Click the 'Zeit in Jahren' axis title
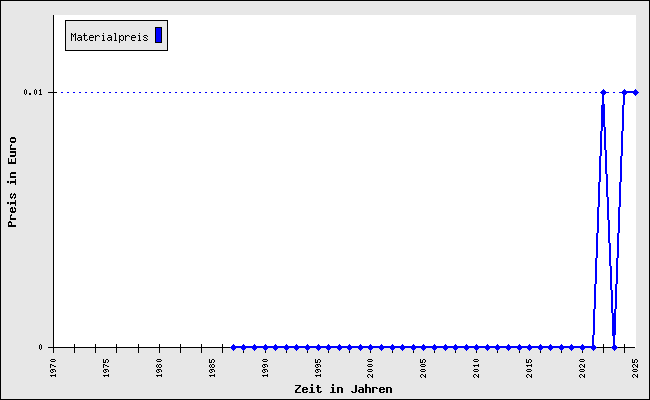The height and width of the screenshot is (400, 650). 343,389
